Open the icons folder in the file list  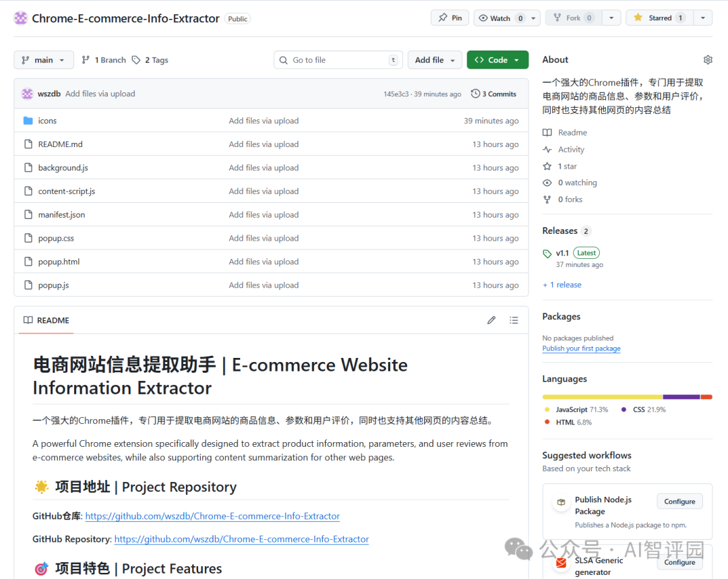coord(48,121)
